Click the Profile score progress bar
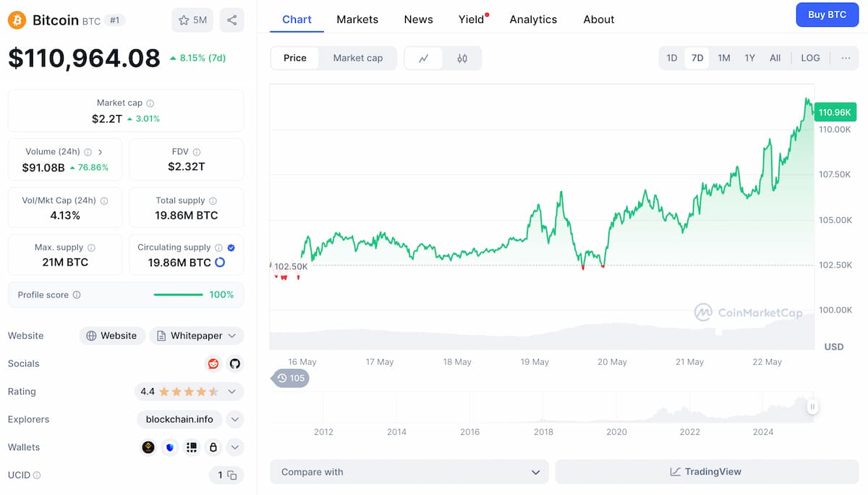Viewport: 868px width, 495px height. 178,295
